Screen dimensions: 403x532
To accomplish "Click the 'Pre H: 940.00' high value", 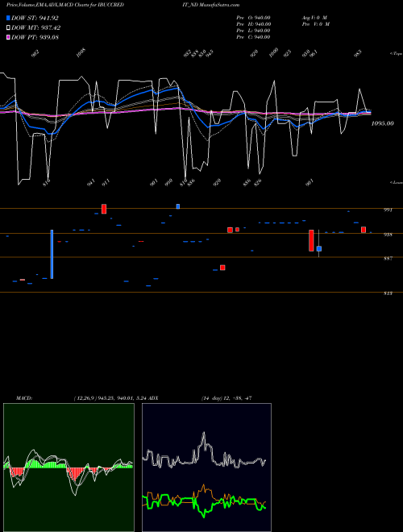I will coord(253,24).
